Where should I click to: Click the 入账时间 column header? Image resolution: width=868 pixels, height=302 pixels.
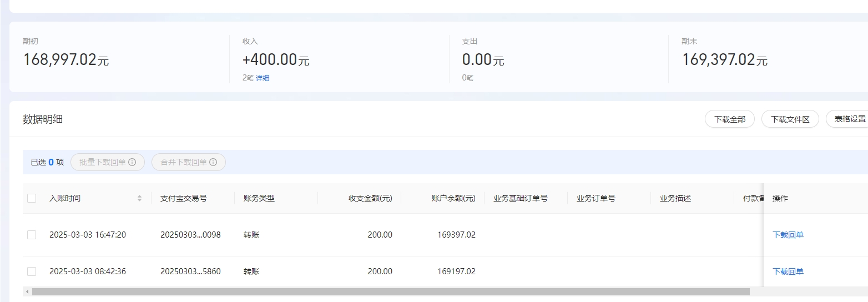coord(65,198)
